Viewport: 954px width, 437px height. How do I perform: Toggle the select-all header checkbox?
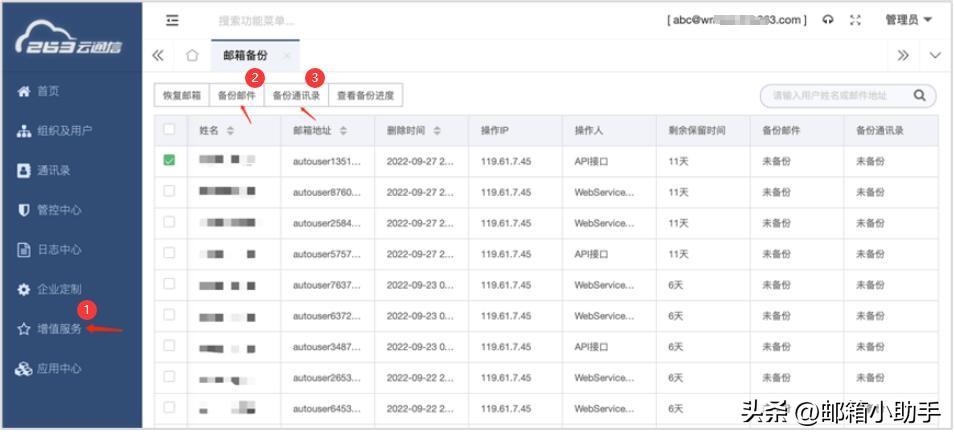pyautogui.click(x=169, y=129)
